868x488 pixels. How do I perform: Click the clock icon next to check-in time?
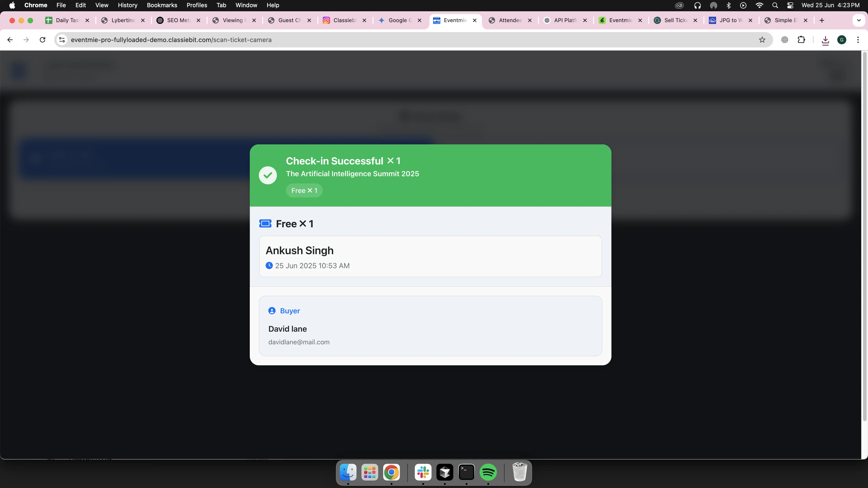269,265
